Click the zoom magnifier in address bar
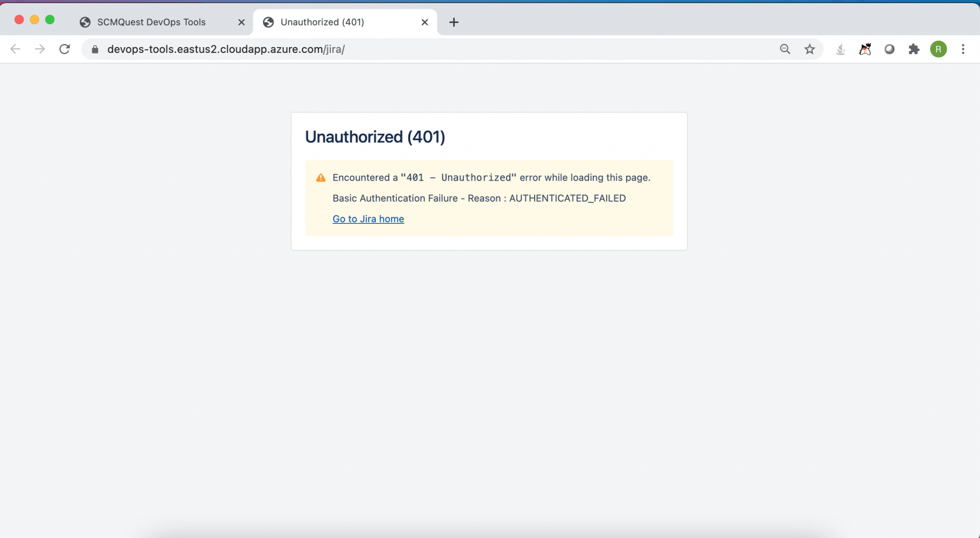This screenshot has height=538, width=980. tap(784, 49)
